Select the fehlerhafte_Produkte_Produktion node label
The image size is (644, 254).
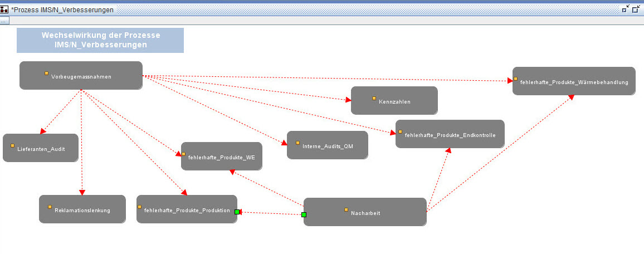(187, 210)
